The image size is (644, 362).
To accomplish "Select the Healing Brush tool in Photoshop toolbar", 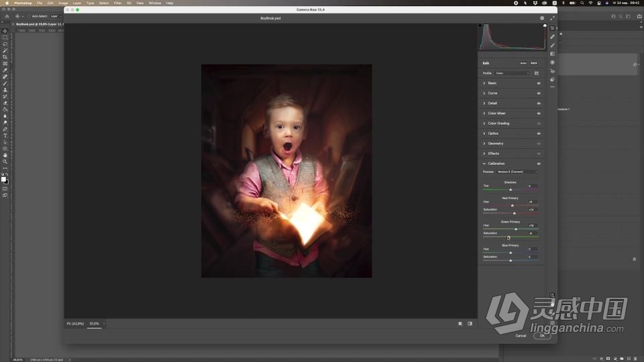I will pos(5,76).
